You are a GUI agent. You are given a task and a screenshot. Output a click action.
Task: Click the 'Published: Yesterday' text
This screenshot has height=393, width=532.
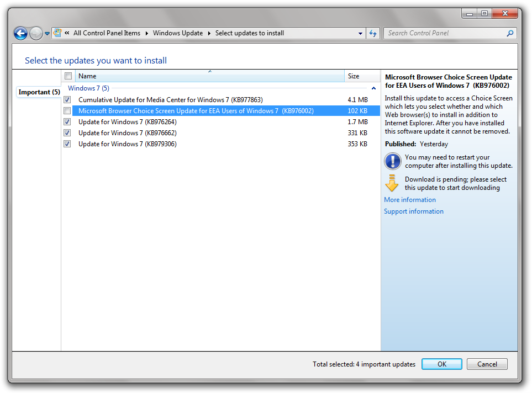(x=417, y=144)
